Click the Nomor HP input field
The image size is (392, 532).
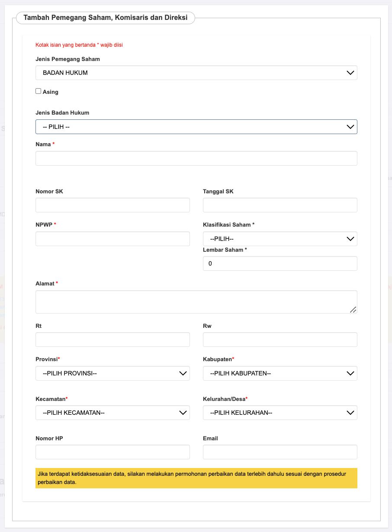112,452
